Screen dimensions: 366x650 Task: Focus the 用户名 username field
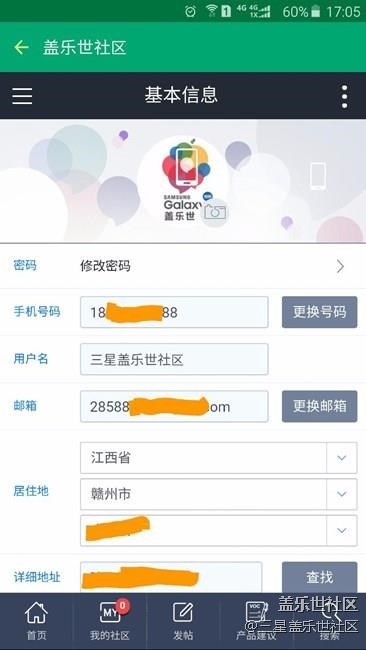coord(174,359)
